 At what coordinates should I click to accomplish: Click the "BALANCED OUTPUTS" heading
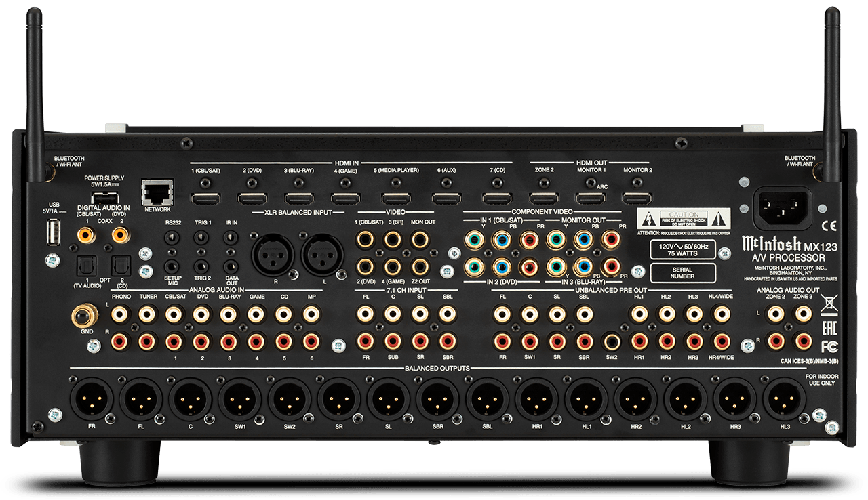(x=437, y=367)
